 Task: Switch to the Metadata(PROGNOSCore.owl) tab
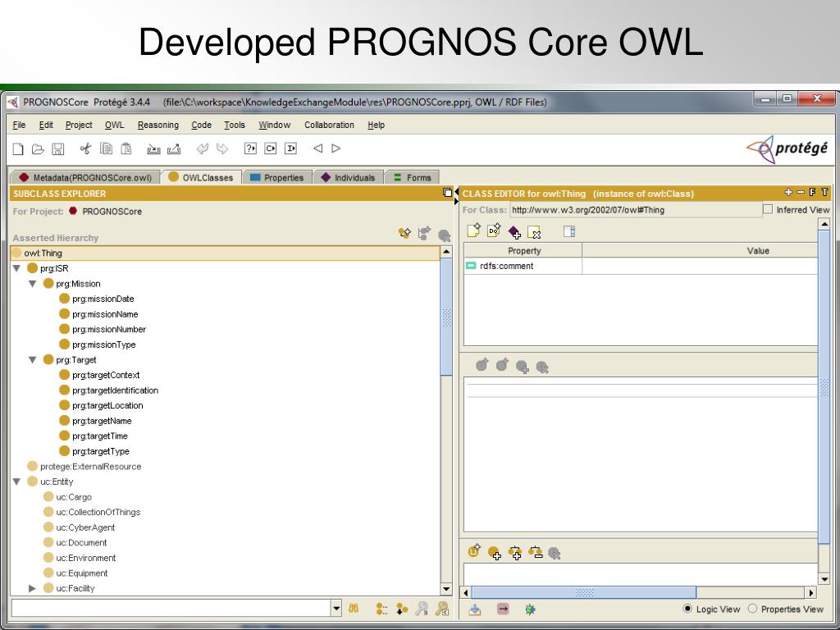(85, 177)
